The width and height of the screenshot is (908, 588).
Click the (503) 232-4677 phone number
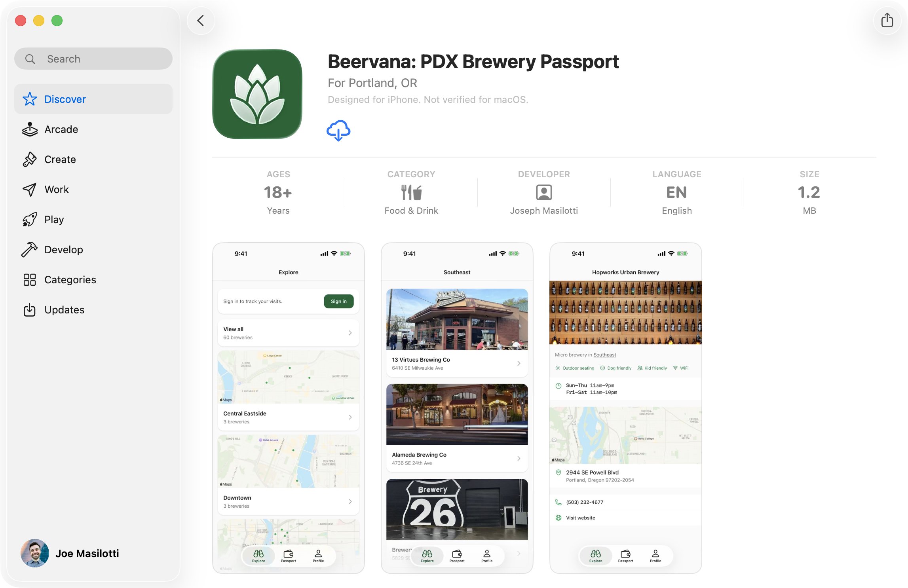[585, 502]
